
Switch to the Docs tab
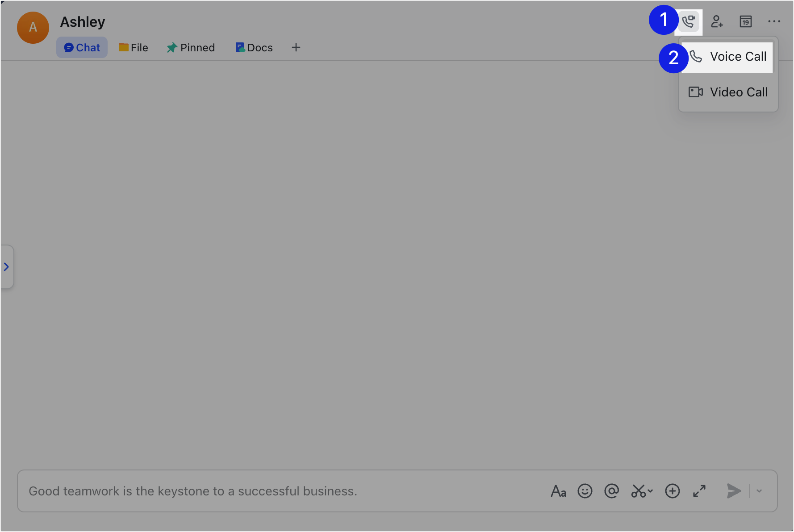coord(254,48)
